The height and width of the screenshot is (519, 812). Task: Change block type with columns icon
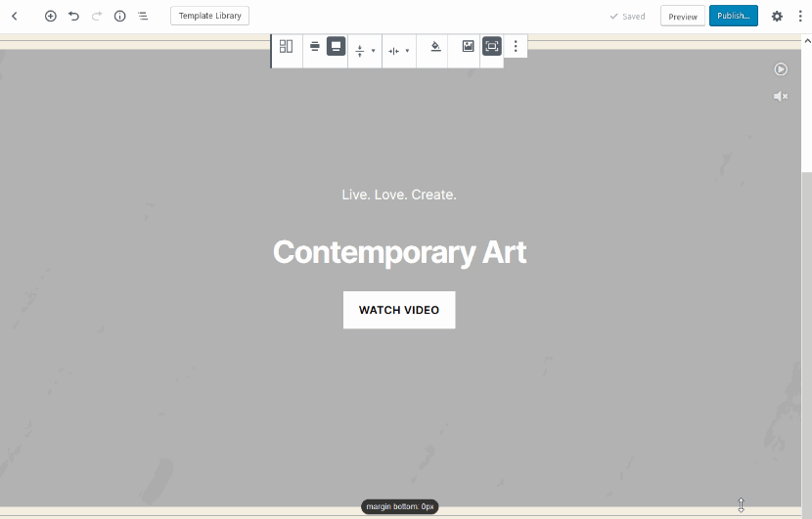[x=287, y=47]
